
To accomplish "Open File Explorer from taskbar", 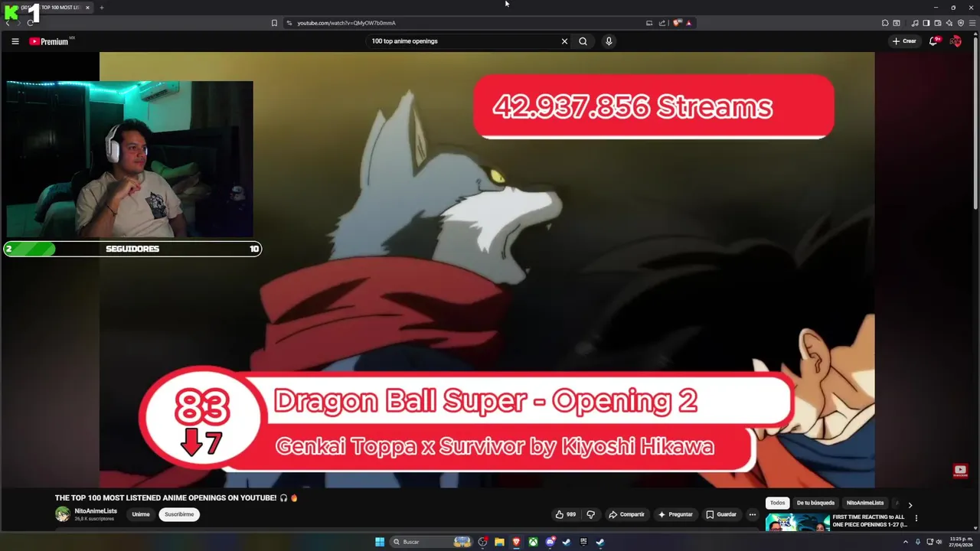I will tap(499, 542).
